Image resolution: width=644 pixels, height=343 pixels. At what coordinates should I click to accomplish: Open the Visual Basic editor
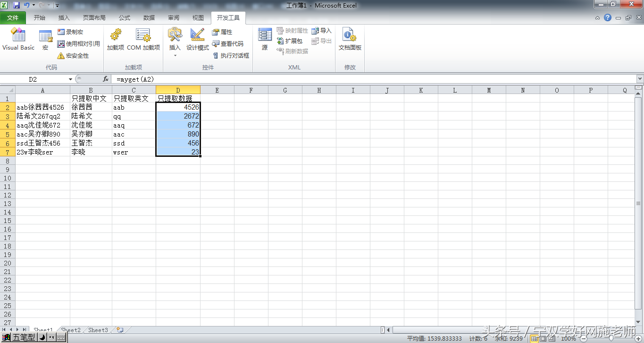click(x=18, y=40)
